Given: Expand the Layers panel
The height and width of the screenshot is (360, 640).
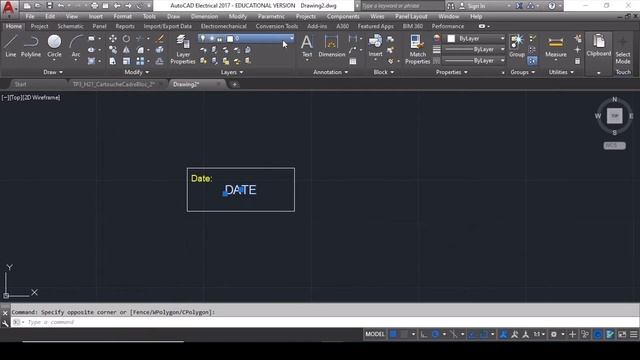Looking at the screenshot, I should pyautogui.click(x=232, y=72).
